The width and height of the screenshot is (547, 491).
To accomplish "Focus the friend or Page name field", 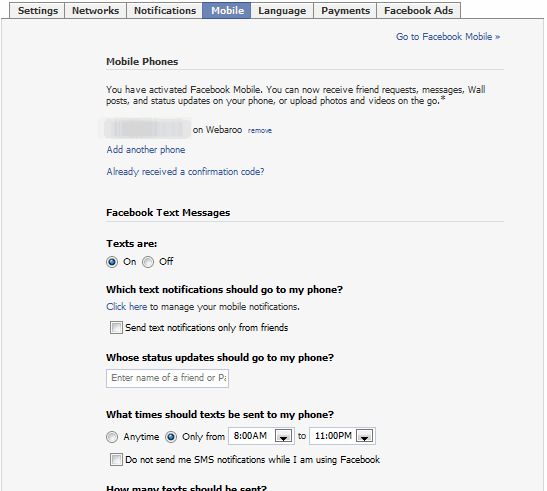I will 167,378.
